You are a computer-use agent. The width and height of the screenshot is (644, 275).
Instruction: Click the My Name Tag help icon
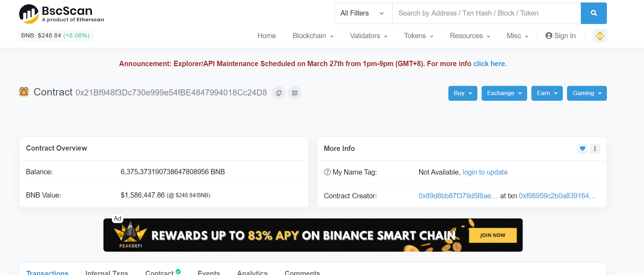327,172
